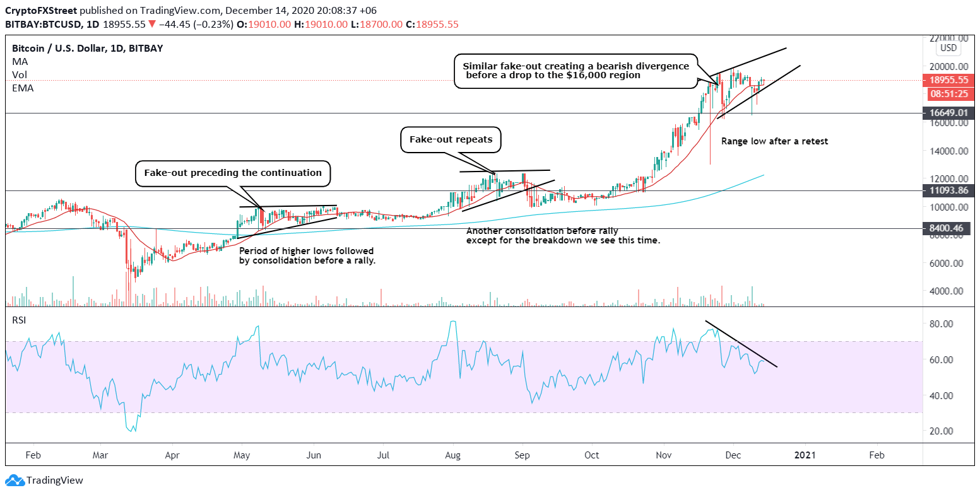
Task: Click the 10000.00 price axis label
Action: [947, 207]
